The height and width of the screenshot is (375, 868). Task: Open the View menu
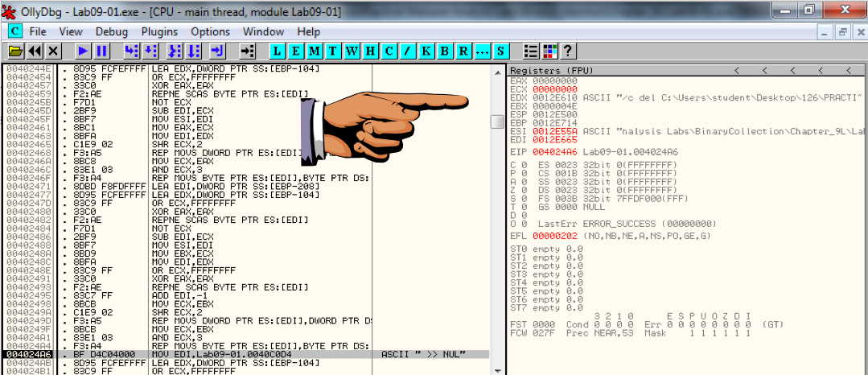(70, 31)
